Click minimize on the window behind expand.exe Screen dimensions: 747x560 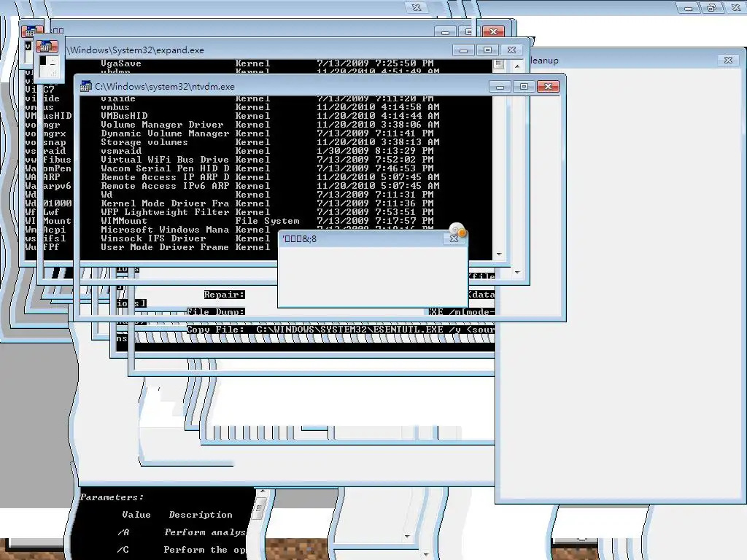(x=445, y=31)
